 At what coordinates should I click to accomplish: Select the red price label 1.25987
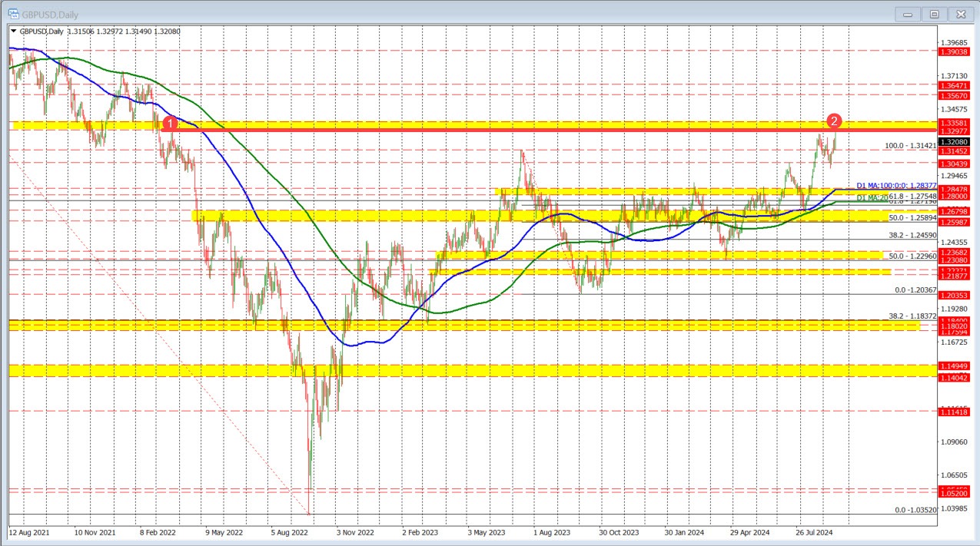953,221
